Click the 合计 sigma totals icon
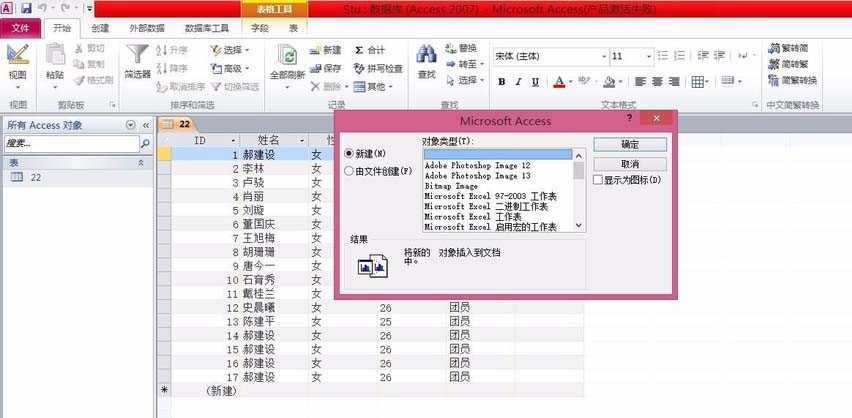The height and width of the screenshot is (418, 852). [x=359, y=50]
